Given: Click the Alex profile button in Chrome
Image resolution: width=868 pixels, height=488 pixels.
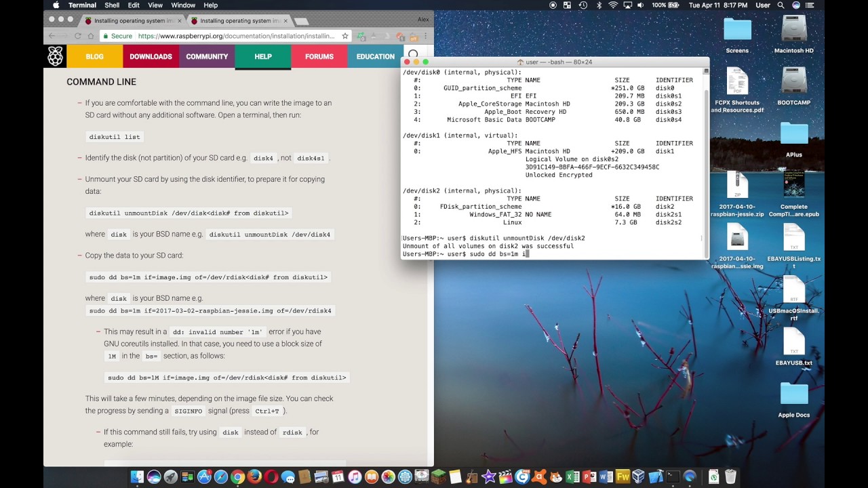Looking at the screenshot, I should 423,20.
